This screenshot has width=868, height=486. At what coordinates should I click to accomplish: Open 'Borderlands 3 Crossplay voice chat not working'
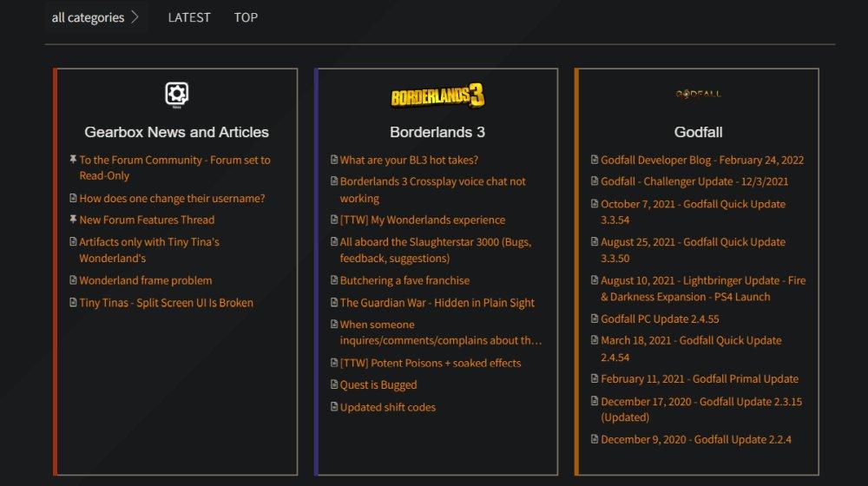point(432,190)
